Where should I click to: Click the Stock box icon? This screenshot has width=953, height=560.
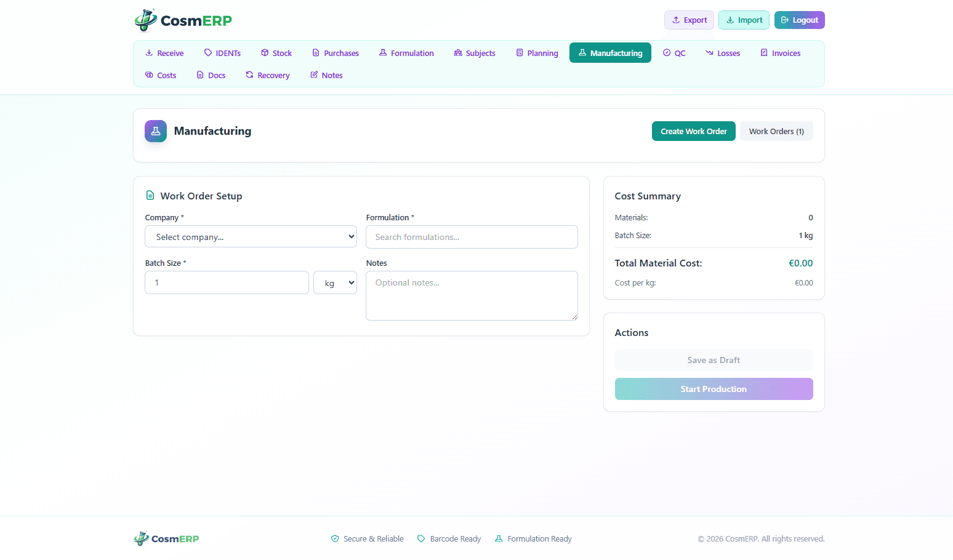pyautogui.click(x=265, y=53)
